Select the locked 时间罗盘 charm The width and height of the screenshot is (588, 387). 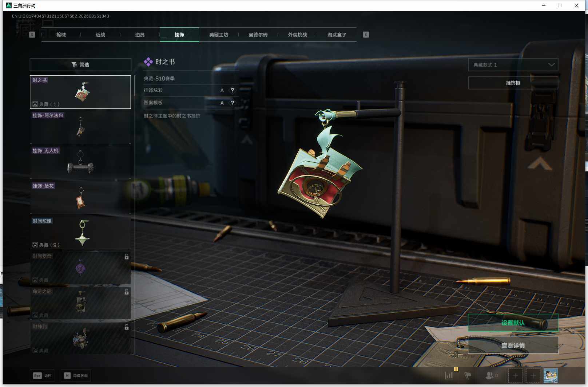[x=80, y=268]
